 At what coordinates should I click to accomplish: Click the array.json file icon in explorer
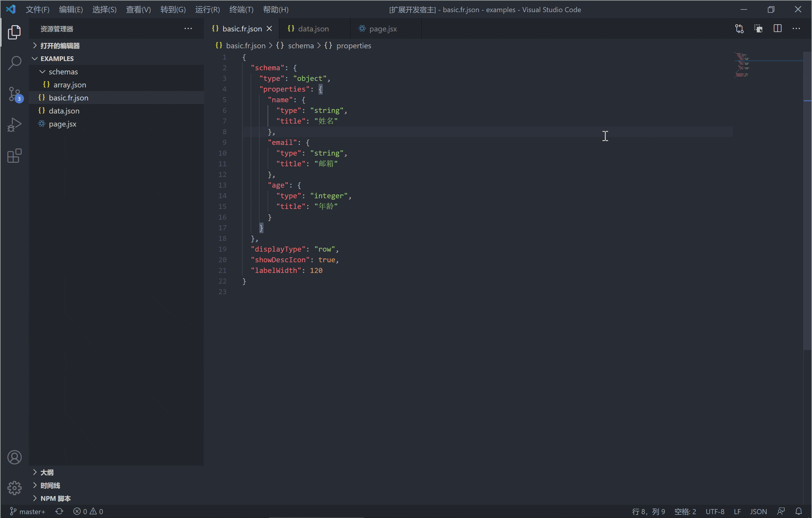[46, 84]
